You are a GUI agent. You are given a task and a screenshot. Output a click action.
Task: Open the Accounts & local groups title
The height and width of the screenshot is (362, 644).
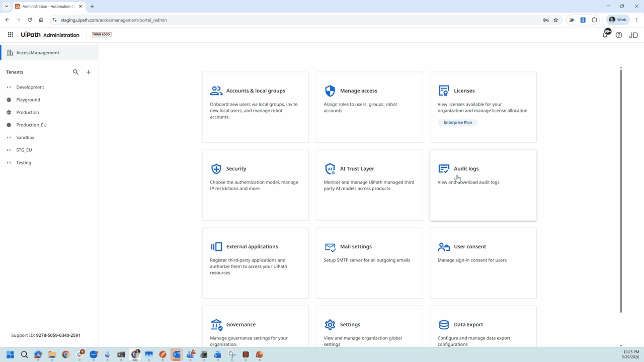click(x=256, y=90)
